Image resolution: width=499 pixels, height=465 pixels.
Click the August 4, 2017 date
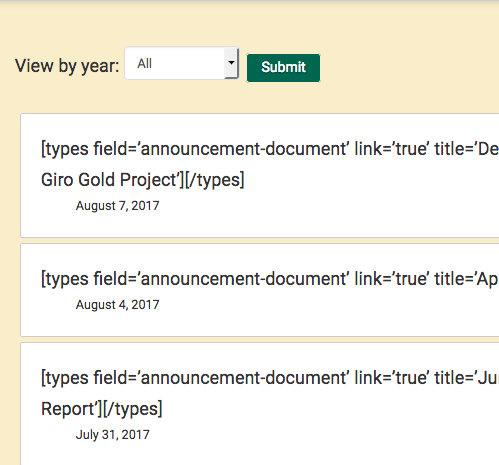pos(117,305)
